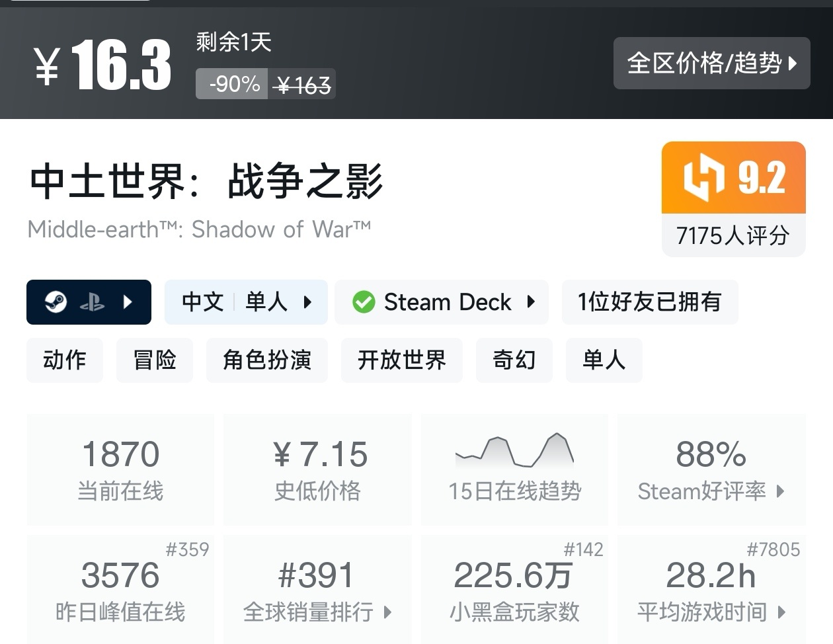Expand the platform list arrow
Viewport: 833px width, 644px height.
pos(128,302)
